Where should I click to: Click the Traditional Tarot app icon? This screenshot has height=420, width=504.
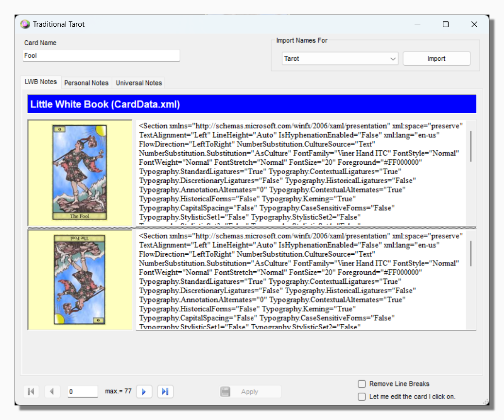(25, 24)
